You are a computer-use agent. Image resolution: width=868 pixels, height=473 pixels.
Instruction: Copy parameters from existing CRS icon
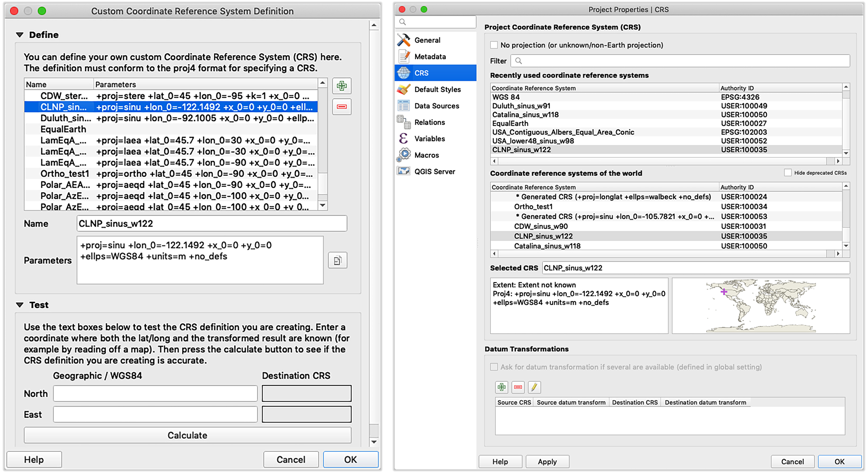[x=337, y=260]
